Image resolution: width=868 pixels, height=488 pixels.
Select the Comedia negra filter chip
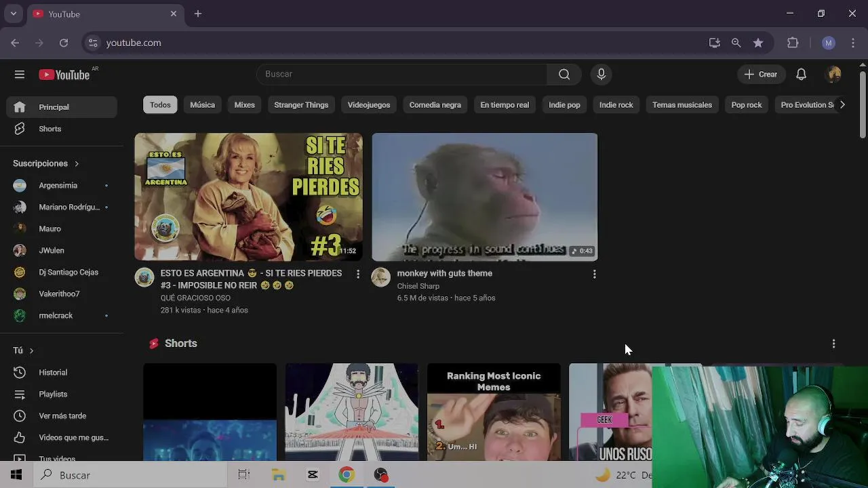[435, 105]
